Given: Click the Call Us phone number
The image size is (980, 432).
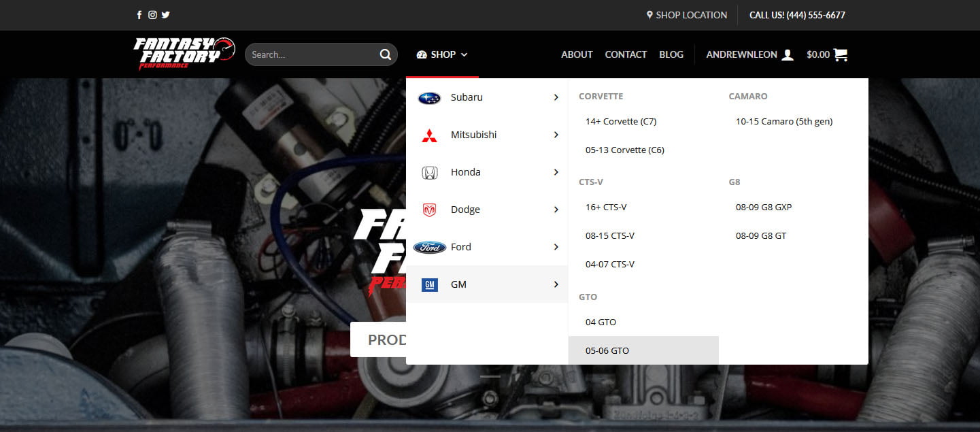Looking at the screenshot, I should 797,15.
